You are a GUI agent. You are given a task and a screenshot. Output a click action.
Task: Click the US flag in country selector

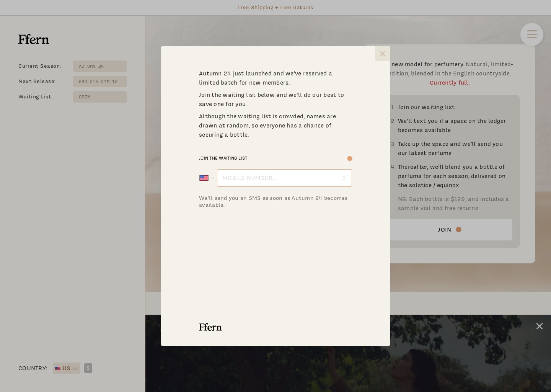point(58,368)
